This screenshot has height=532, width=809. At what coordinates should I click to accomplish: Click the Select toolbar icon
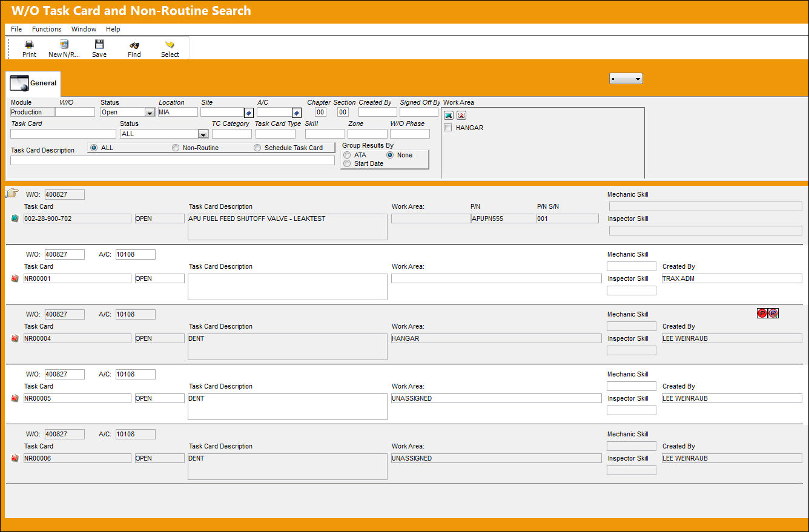coord(170,44)
